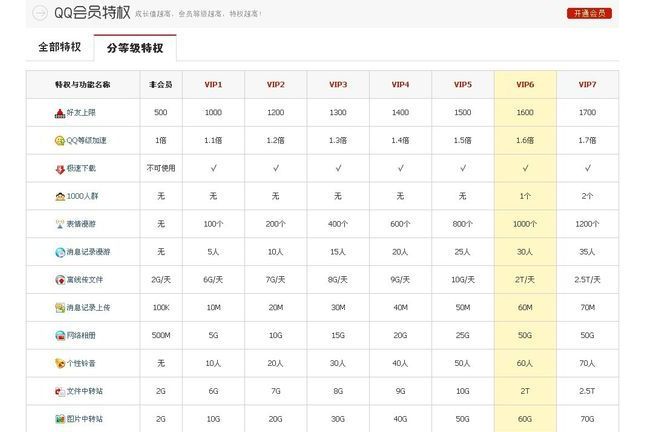The image size is (648, 432).
Task: Select the 分等级特权 tab
Action: [135, 48]
